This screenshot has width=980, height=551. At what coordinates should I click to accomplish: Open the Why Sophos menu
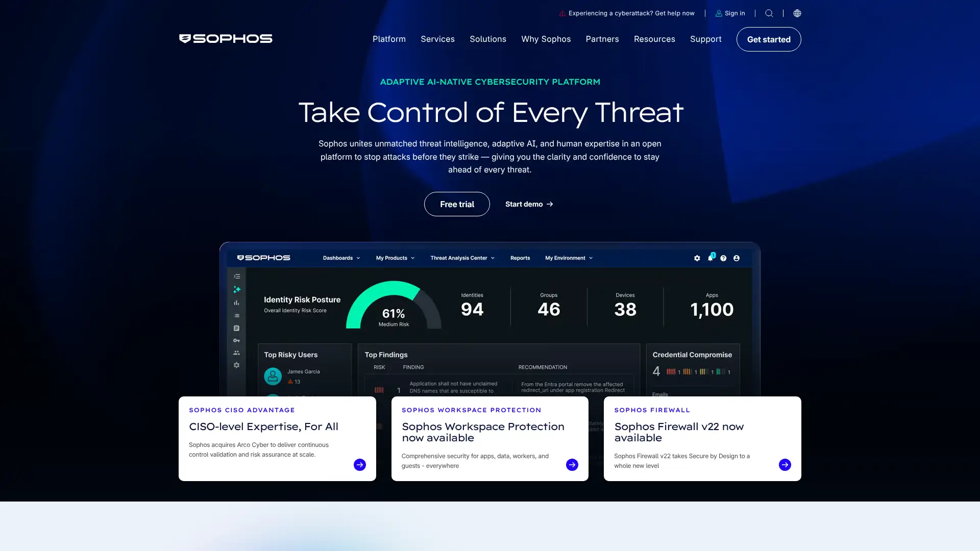tap(546, 39)
